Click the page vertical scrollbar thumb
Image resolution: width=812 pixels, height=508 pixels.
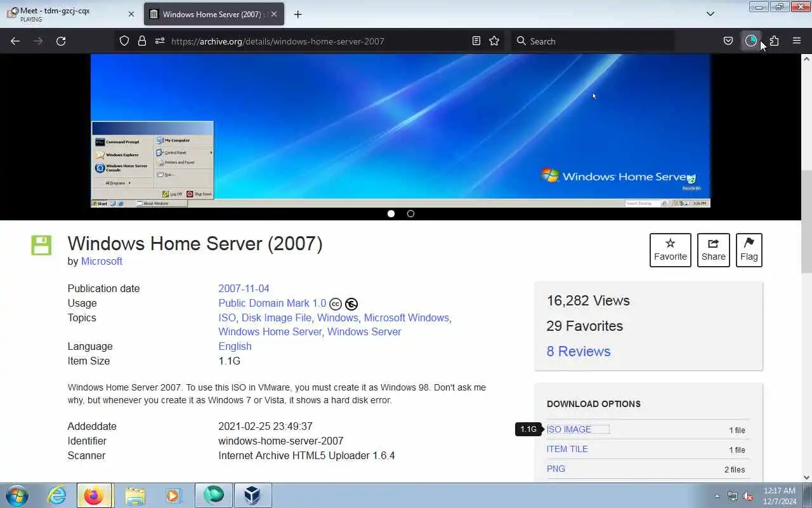coord(806,222)
